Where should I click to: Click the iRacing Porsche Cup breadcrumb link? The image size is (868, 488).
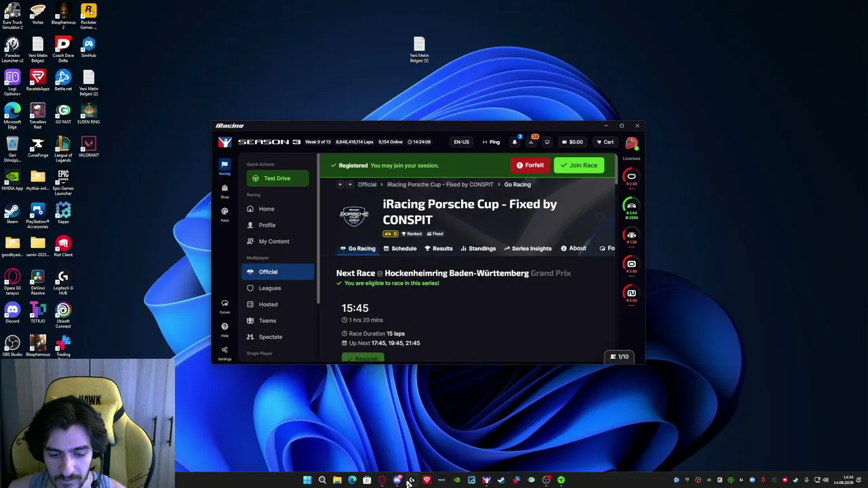(x=440, y=184)
